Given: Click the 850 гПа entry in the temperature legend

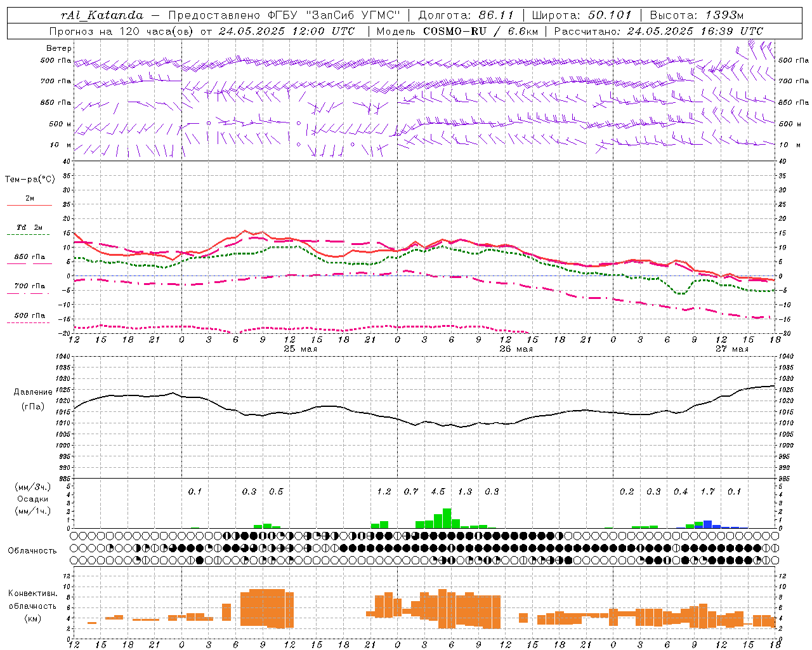Looking at the screenshot, I should [30, 257].
